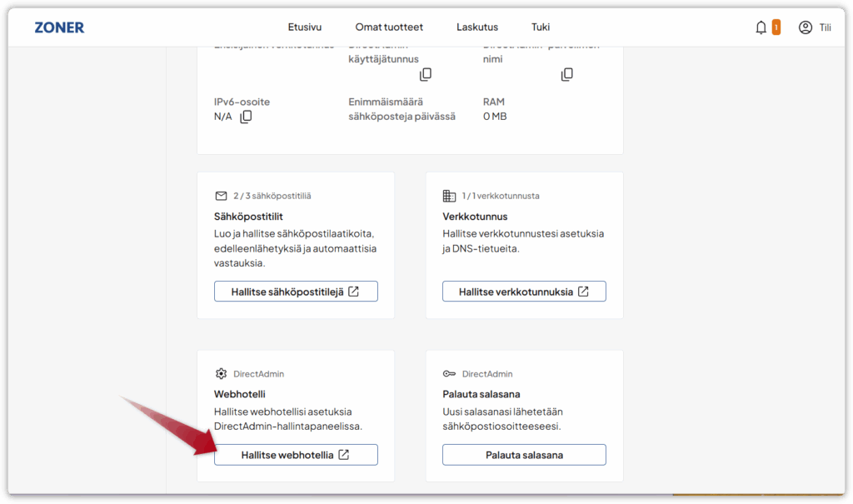Select Tuki in the top menu
The image size is (853, 504).
point(541,27)
